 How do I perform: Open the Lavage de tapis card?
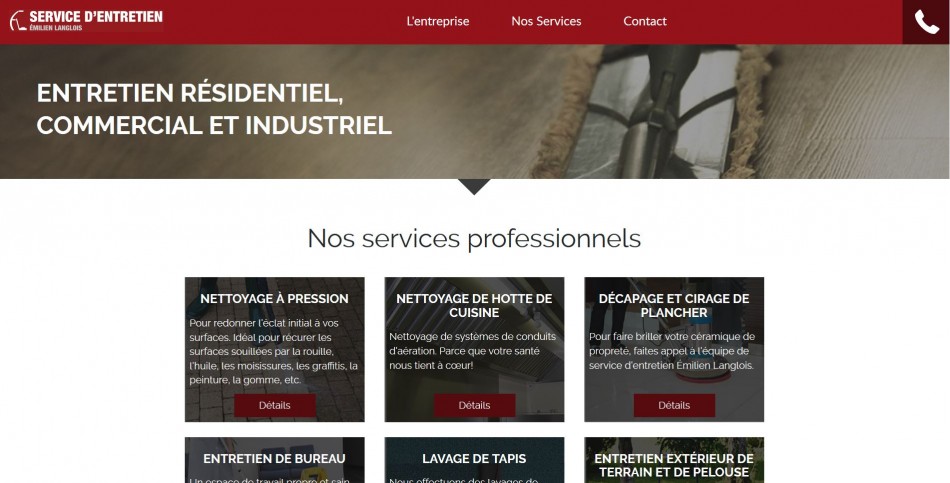[474, 460]
